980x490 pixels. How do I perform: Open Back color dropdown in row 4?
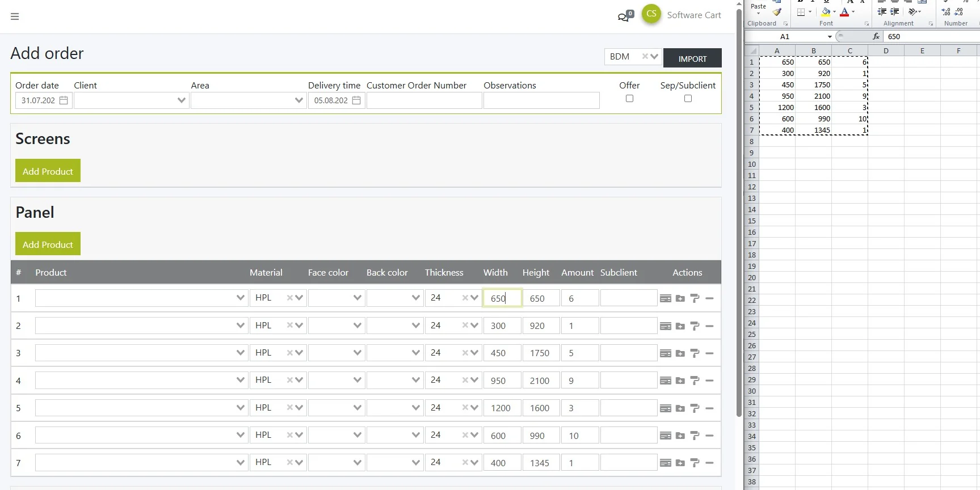pyautogui.click(x=416, y=380)
